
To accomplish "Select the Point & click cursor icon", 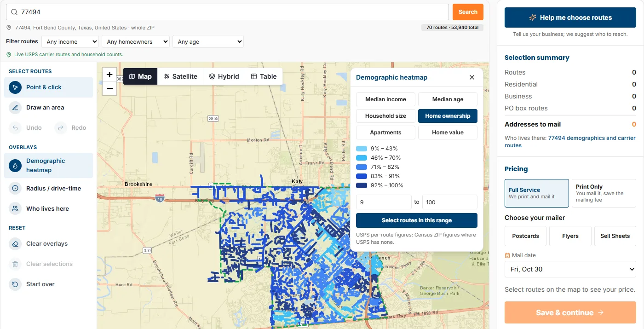I will [x=15, y=87].
